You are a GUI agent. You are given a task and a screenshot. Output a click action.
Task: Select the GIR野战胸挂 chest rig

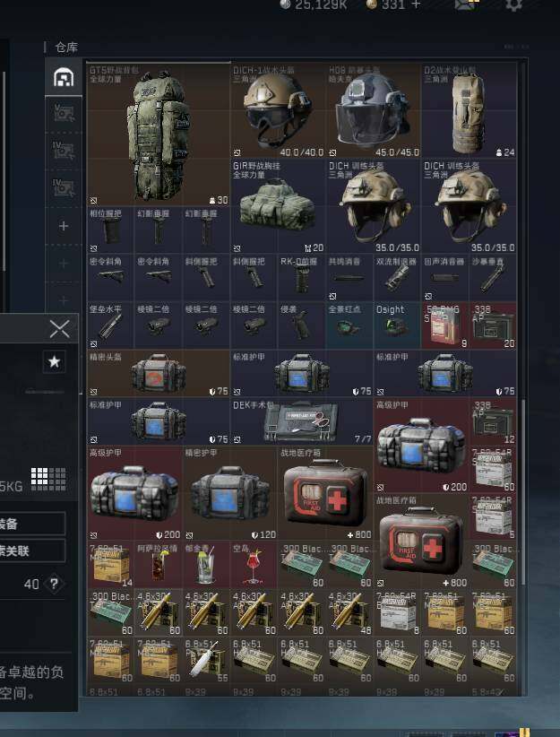coord(278,206)
